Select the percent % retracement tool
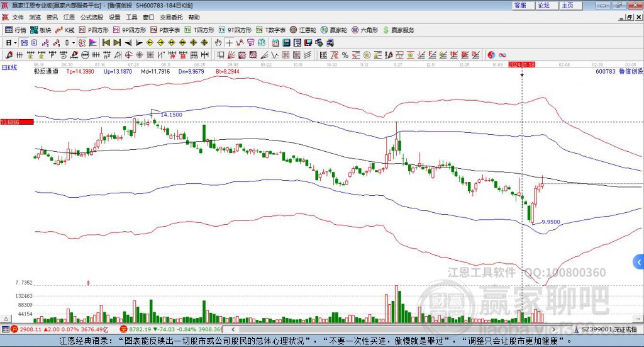The image size is (644, 347). pyautogui.click(x=345, y=55)
